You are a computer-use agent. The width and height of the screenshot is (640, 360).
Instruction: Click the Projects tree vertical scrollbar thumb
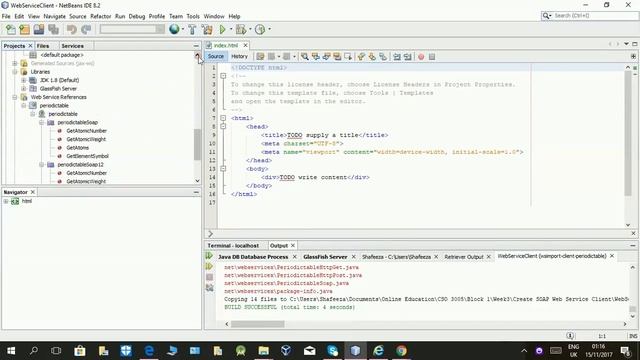[x=197, y=145]
